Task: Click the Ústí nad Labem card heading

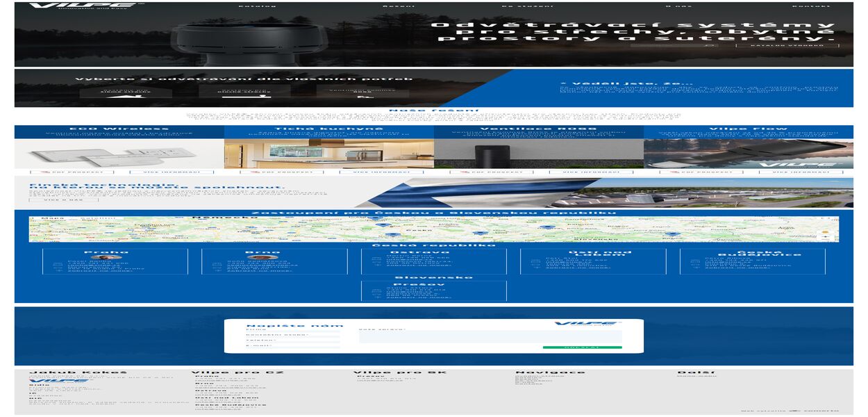Action: (x=599, y=254)
